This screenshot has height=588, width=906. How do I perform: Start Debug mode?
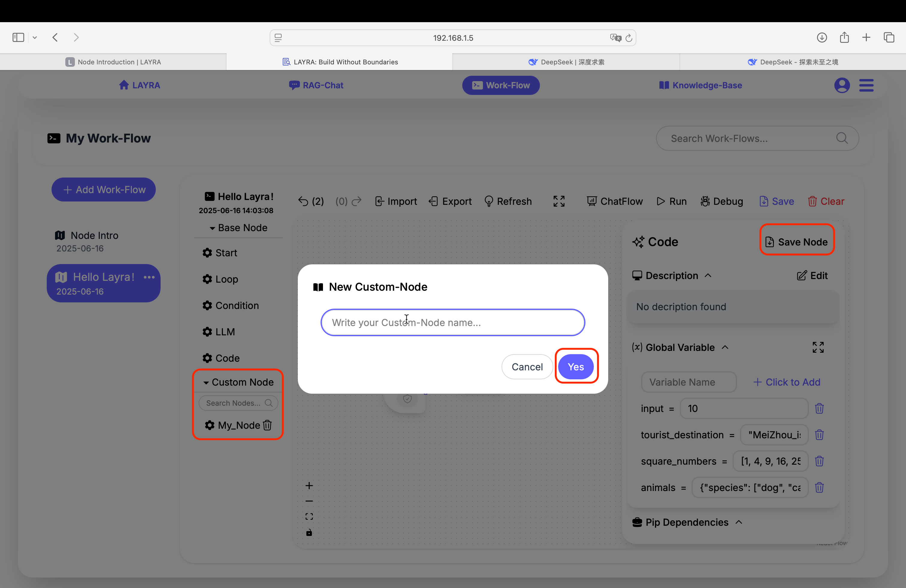pyautogui.click(x=722, y=201)
